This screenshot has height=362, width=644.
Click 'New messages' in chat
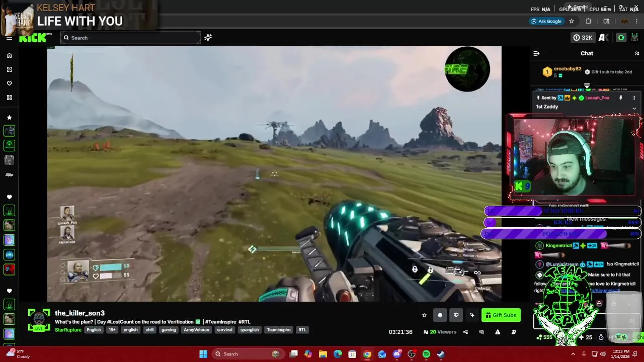click(586, 219)
